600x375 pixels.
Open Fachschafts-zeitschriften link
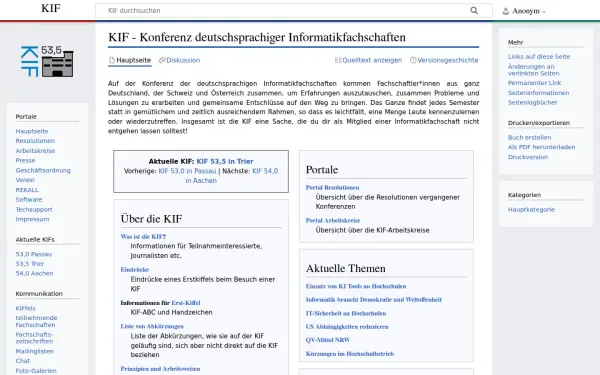pos(34,338)
